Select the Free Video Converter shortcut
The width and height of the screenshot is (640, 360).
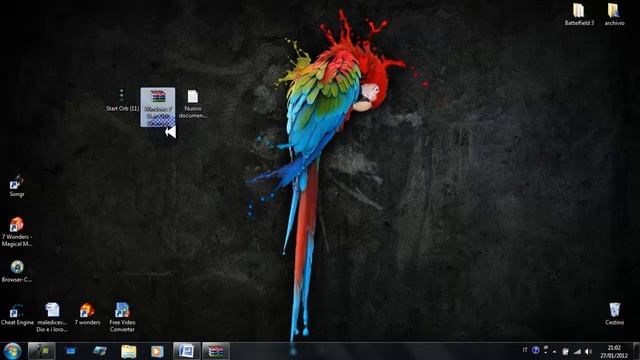(x=122, y=317)
